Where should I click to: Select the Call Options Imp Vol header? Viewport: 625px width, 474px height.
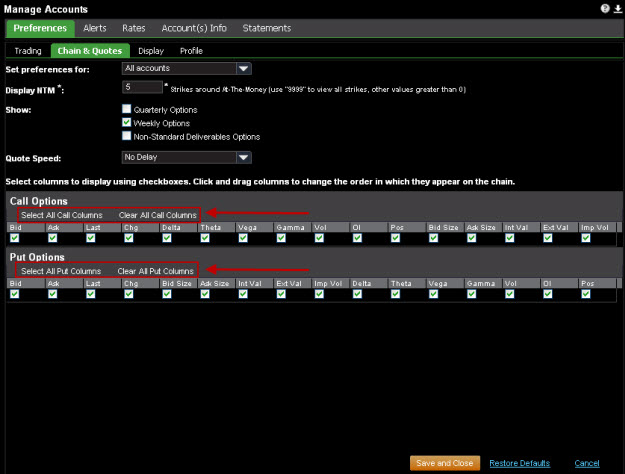tap(597, 228)
